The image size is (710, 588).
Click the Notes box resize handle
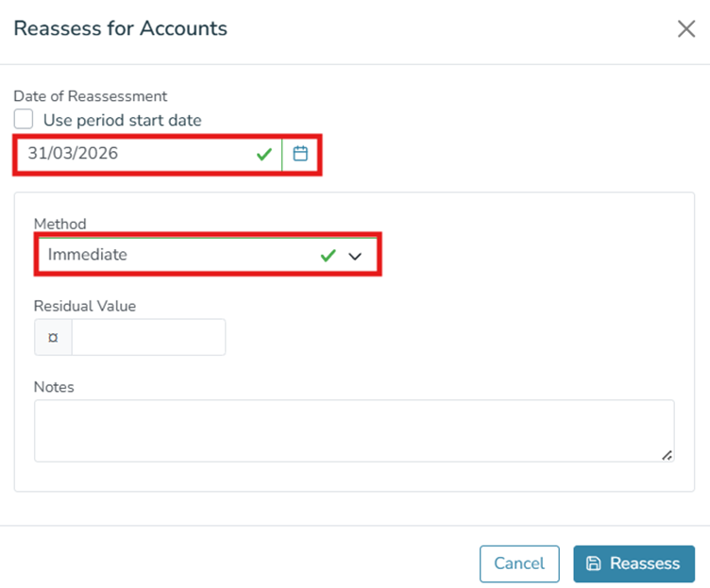tap(667, 455)
